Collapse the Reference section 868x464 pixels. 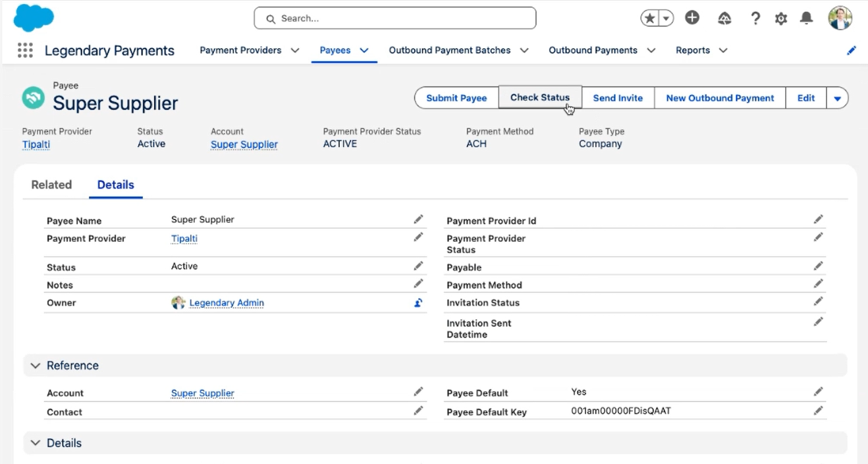pos(36,366)
